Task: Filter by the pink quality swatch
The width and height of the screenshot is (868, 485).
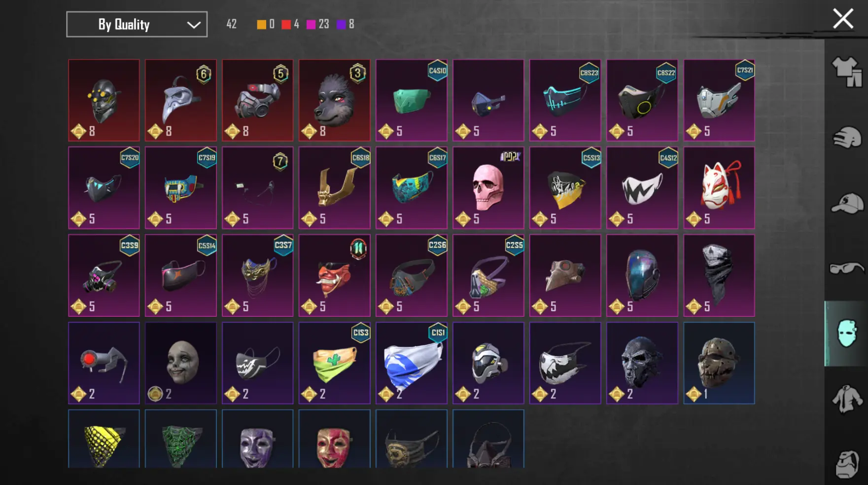Action: coord(311,24)
